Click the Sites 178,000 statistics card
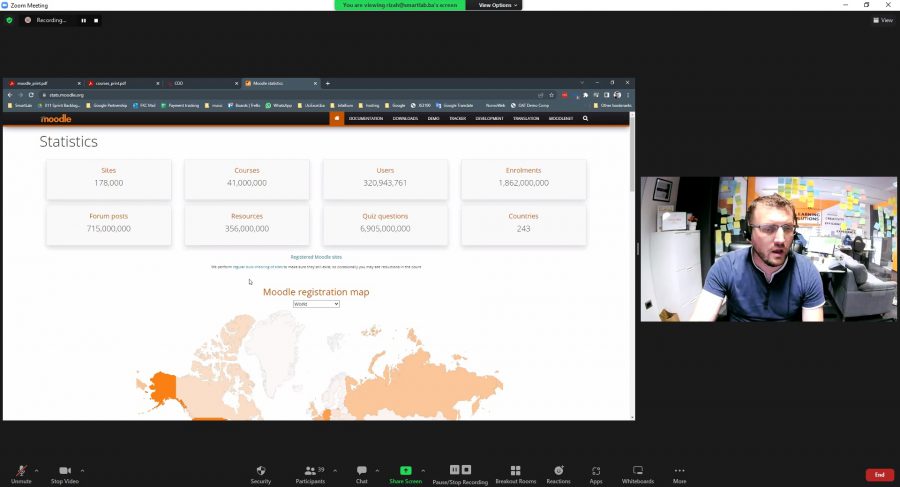This screenshot has width=900, height=487. [108, 179]
